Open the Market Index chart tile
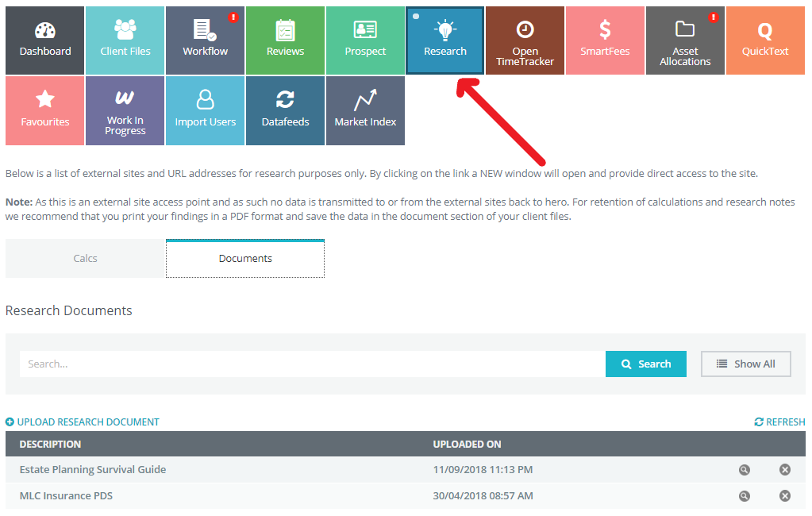Image resolution: width=812 pixels, height=516 pixels. pyautogui.click(x=365, y=110)
